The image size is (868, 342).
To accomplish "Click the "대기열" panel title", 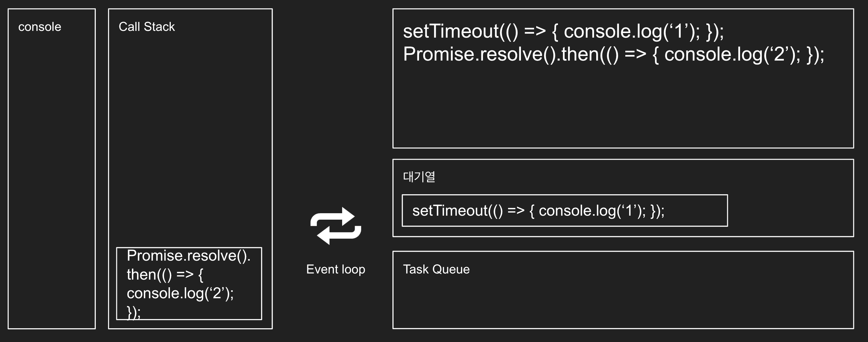I will point(419,177).
